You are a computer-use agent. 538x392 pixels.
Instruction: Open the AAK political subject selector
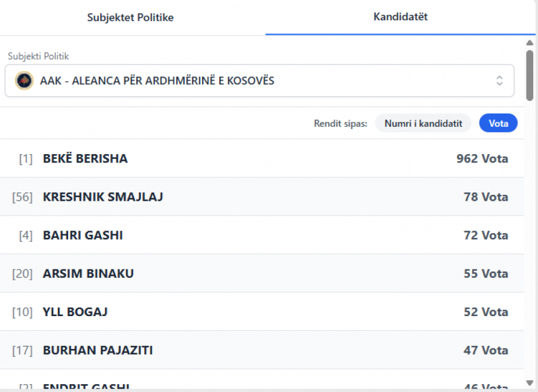(x=259, y=81)
